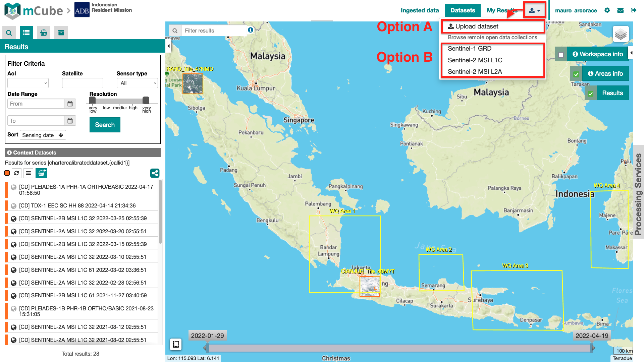
Task: Expand the Sensor type dropdown
Action: tap(137, 83)
